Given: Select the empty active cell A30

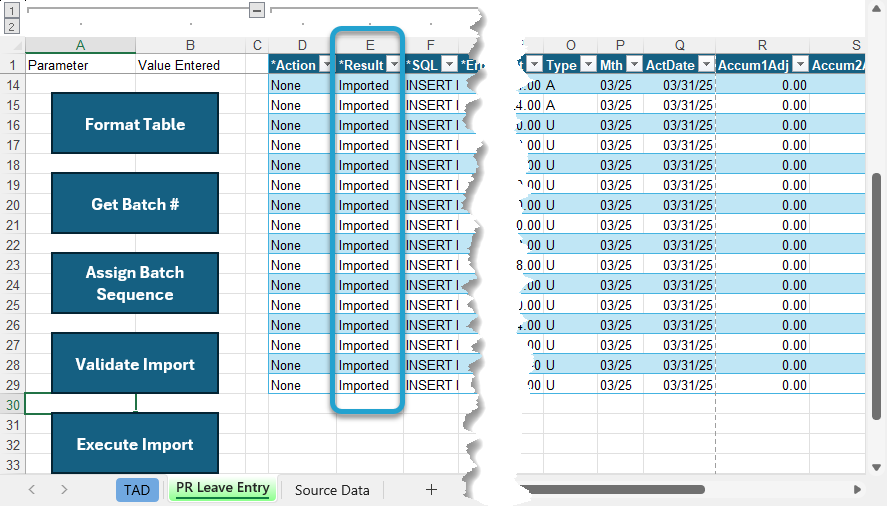Looking at the screenshot, I should tap(80, 404).
